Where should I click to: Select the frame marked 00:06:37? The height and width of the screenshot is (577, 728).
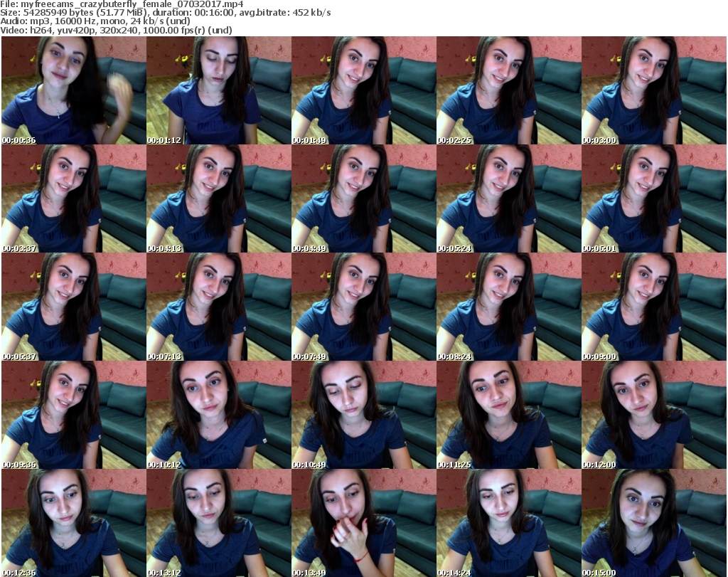click(x=74, y=307)
